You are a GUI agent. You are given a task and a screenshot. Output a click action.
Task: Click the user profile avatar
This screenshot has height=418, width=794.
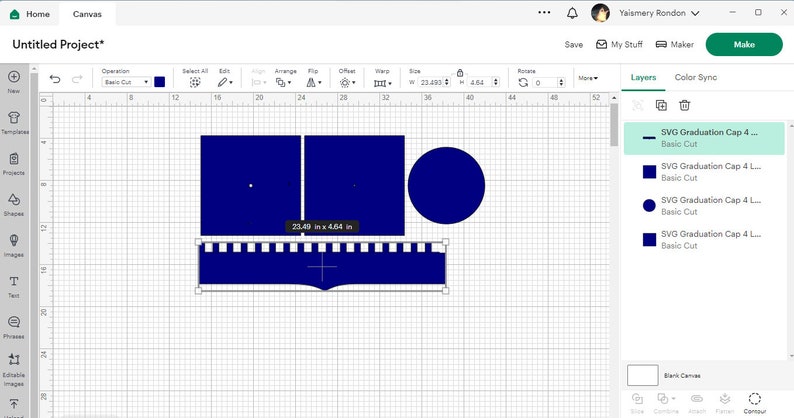pyautogui.click(x=601, y=13)
